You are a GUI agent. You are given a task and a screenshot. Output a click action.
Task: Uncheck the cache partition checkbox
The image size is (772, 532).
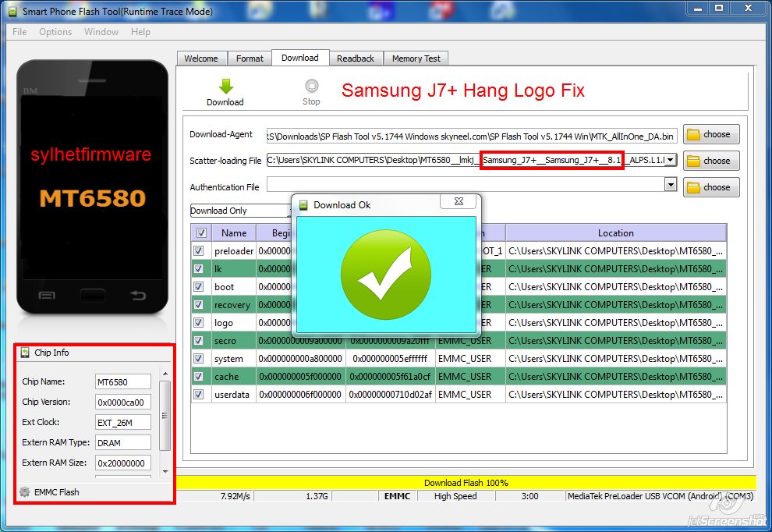point(198,377)
